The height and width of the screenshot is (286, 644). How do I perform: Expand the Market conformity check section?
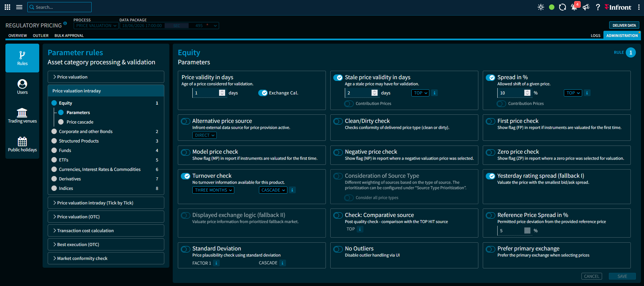(106, 258)
